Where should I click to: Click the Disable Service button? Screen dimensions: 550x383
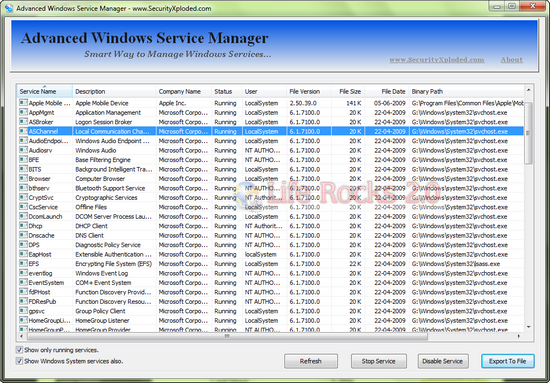pos(443,361)
